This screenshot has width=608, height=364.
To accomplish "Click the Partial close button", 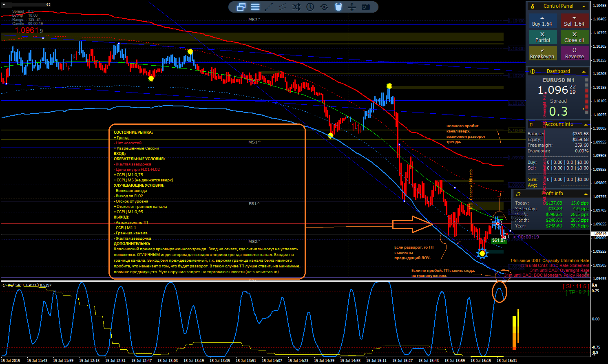I will tap(542, 37).
